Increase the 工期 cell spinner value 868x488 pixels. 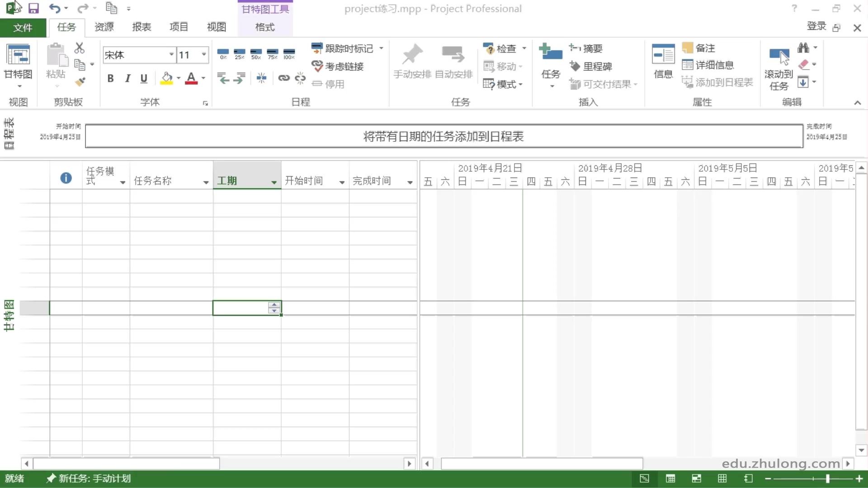tap(274, 305)
